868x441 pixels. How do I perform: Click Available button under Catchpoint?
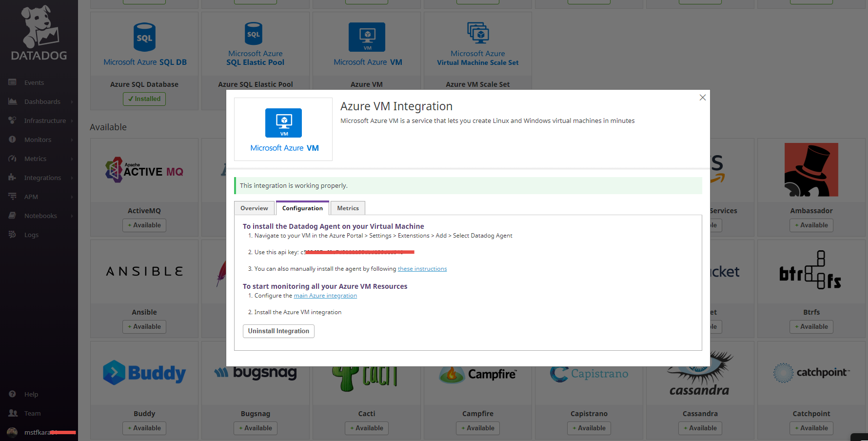coord(811,428)
